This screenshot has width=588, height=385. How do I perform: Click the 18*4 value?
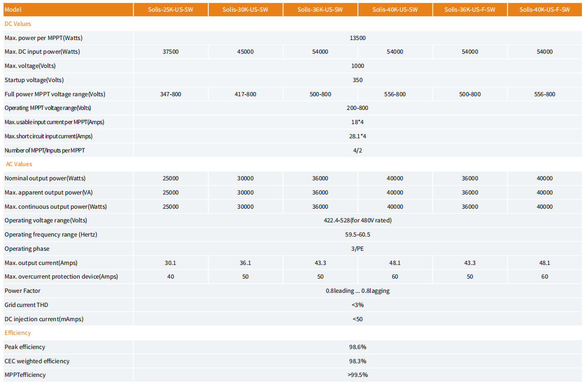(x=357, y=122)
